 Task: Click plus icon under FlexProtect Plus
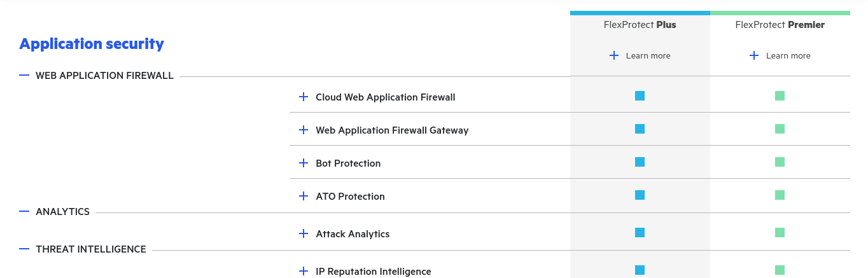614,55
